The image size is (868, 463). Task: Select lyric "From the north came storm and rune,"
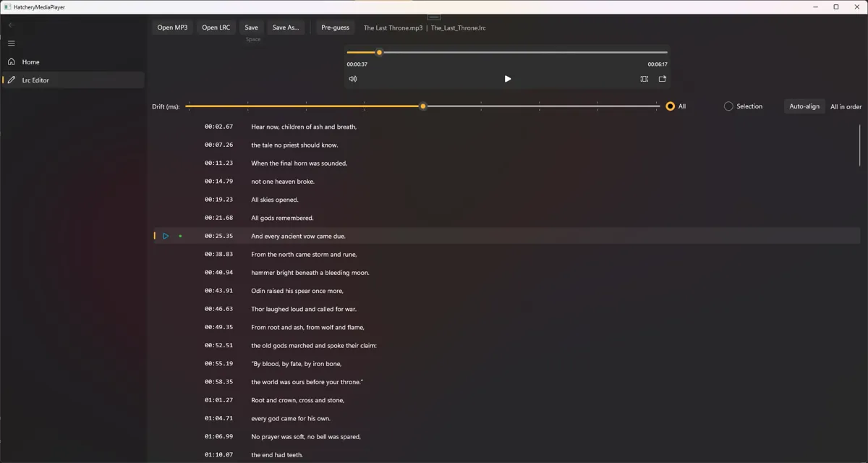tap(304, 255)
